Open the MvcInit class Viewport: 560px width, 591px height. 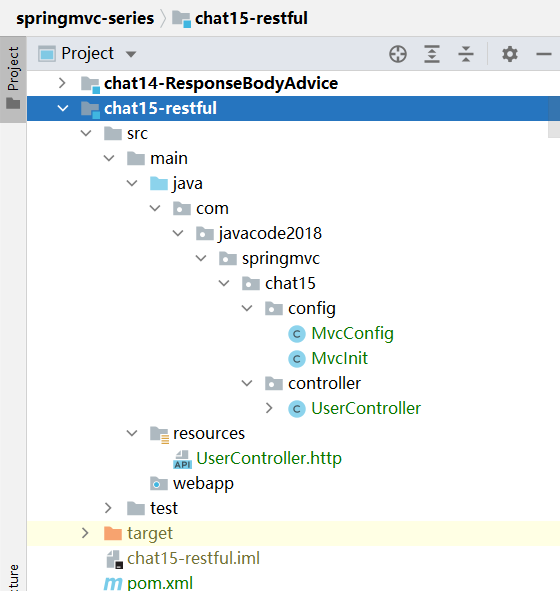pyautogui.click(x=339, y=358)
